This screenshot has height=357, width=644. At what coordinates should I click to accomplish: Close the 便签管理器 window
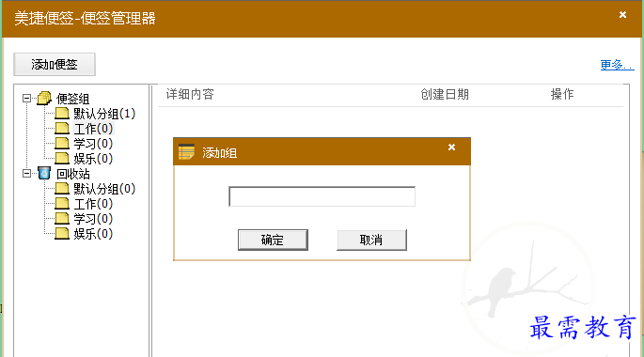pos(622,15)
